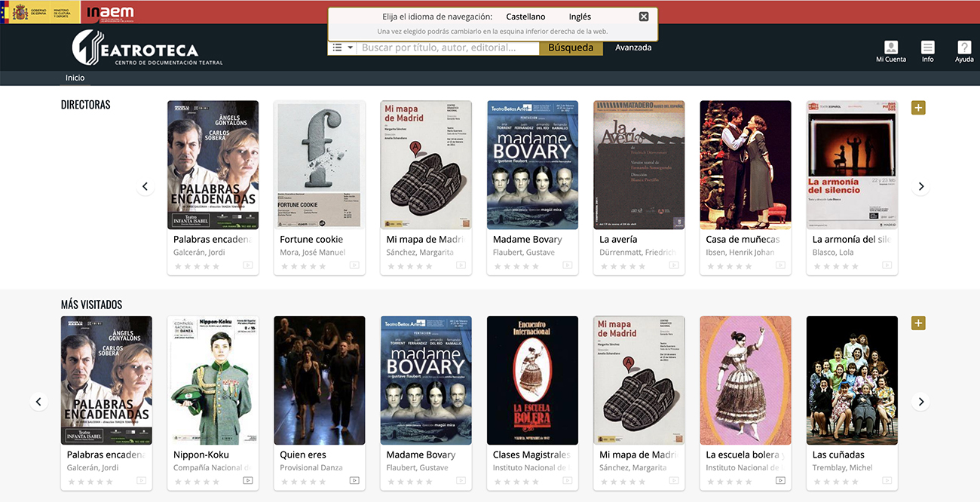Close the language selection popup
The width and height of the screenshot is (980, 502).
point(643,17)
